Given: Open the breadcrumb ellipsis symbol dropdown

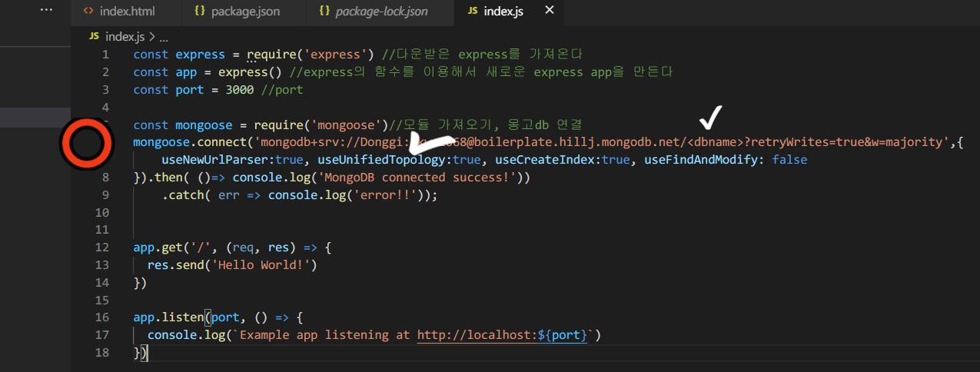Looking at the screenshot, I should (163, 36).
